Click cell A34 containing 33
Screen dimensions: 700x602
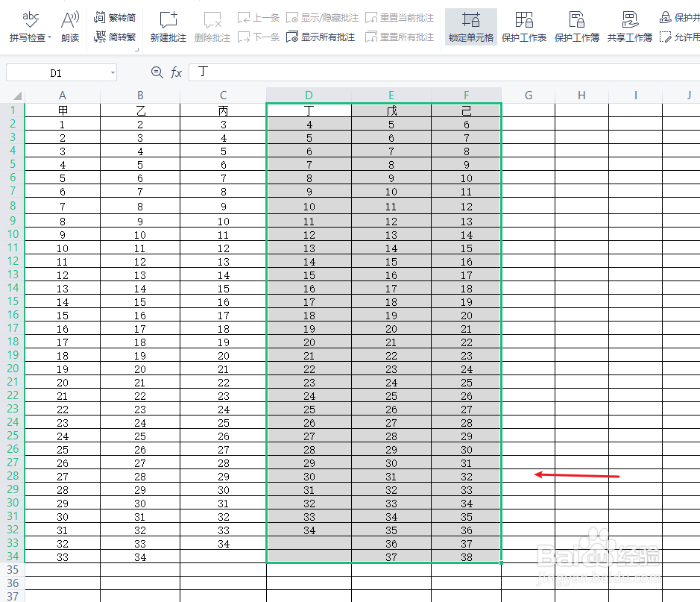(63, 557)
